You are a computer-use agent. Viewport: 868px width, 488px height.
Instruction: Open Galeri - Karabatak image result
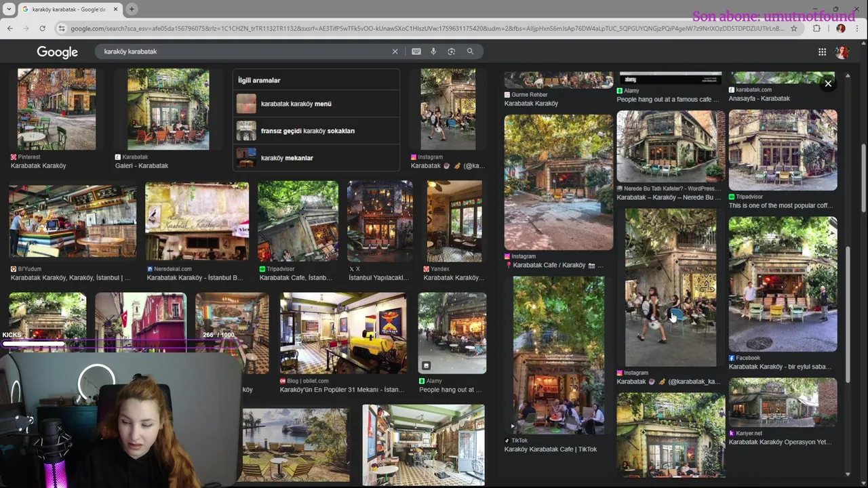(168, 109)
